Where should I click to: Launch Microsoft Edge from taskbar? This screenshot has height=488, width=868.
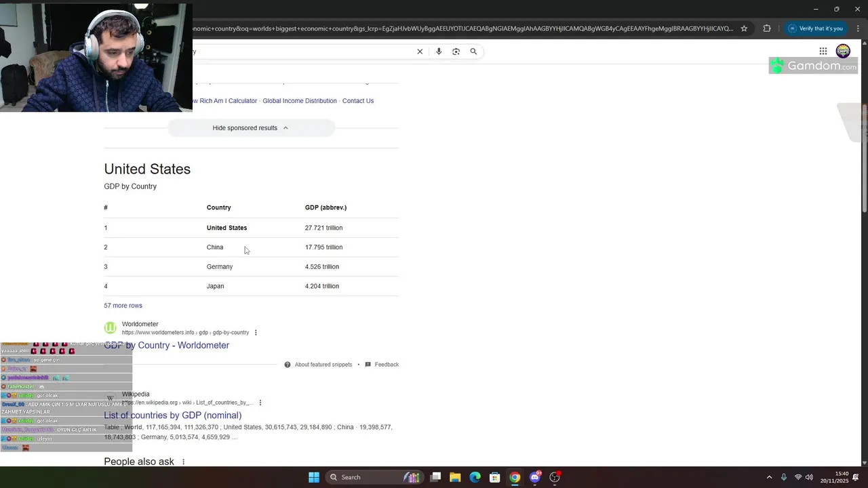pyautogui.click(x=475, y=477)
